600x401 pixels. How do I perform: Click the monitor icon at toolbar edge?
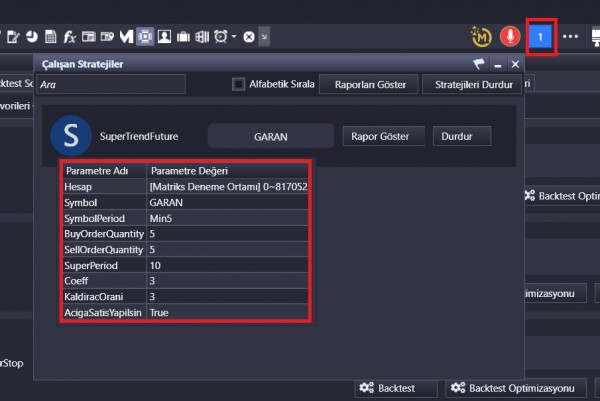click(595, 37)
